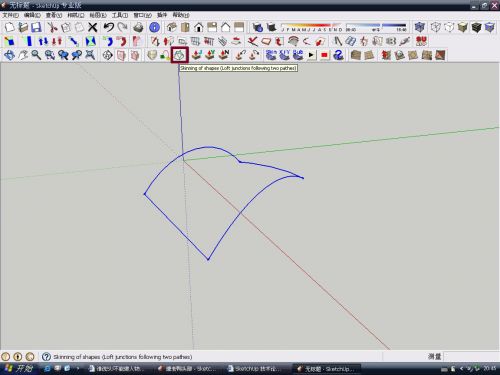
Task: Click the Print icon
Action: (x=138, y=27)
